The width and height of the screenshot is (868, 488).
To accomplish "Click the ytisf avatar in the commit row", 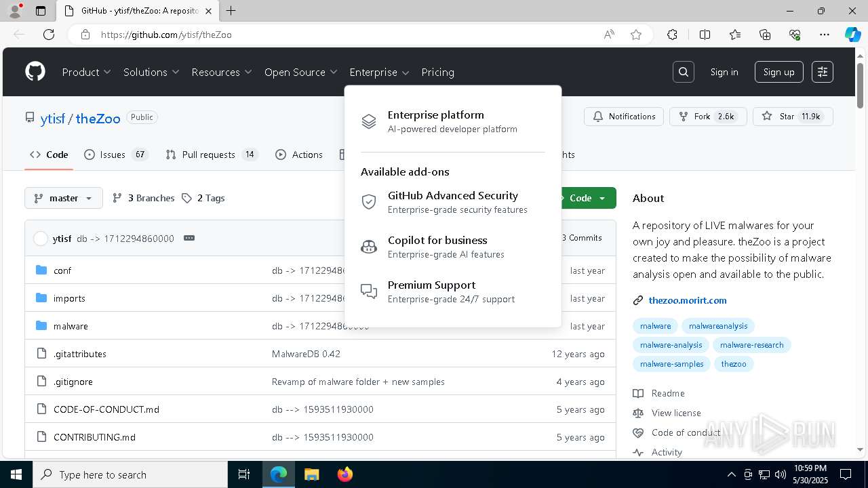I will (x=41, y=238).
